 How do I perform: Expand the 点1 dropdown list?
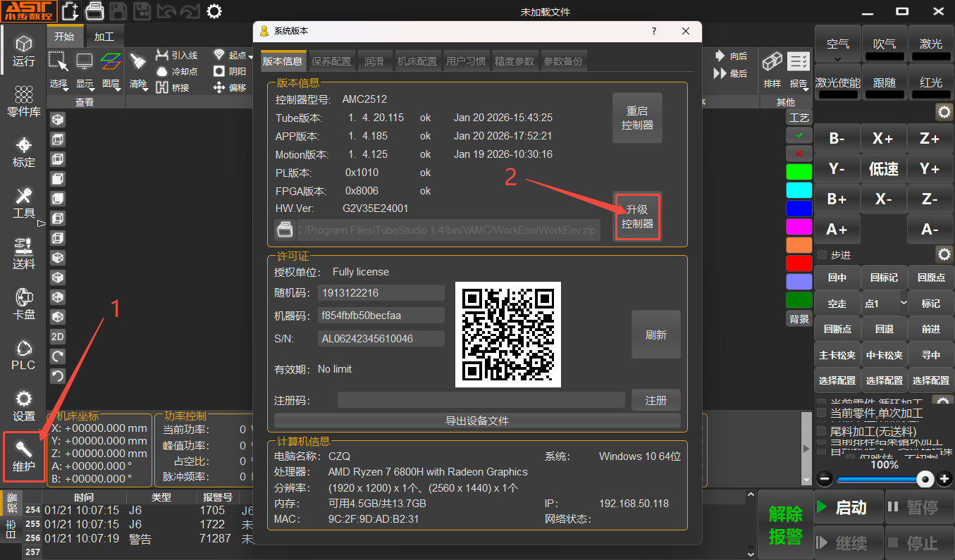point(904,303)
